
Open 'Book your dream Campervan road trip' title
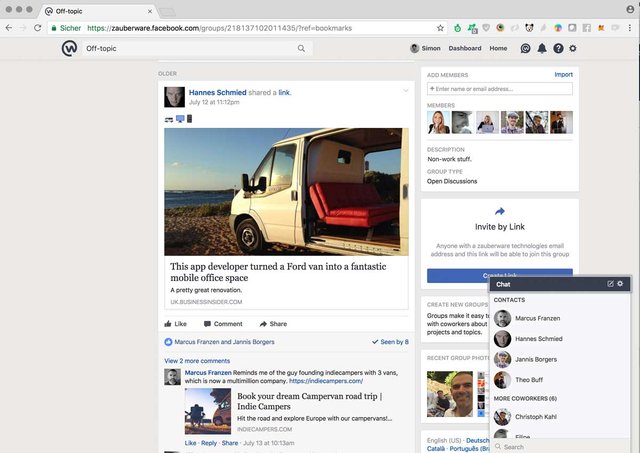point(309,401)
